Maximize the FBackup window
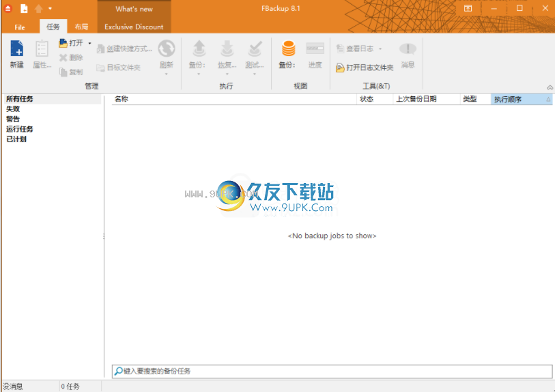This screenshot has height=392, width=555. click(x=520, y=8)
